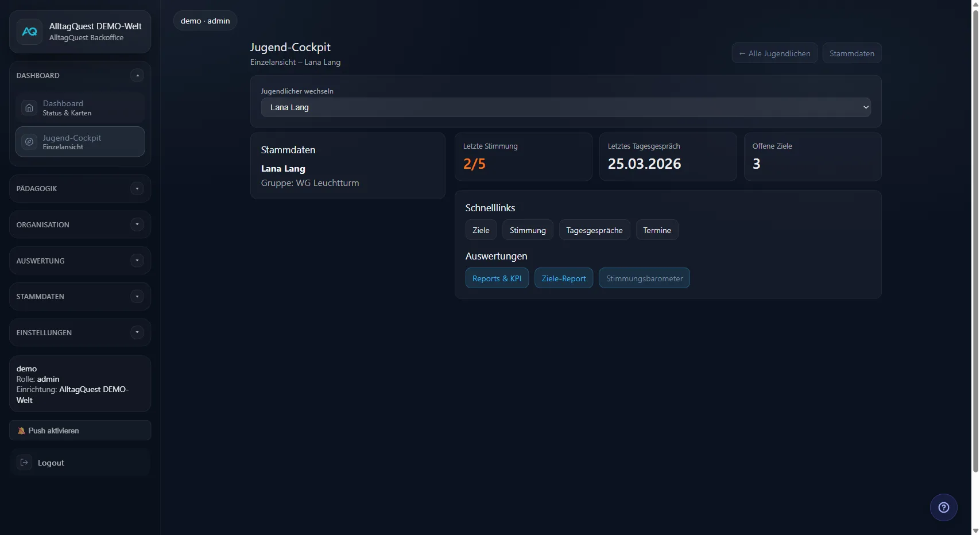This screenshot has height=535, width=980.
Task: Click the Logout arrow icon
Action: coord(24,463)
